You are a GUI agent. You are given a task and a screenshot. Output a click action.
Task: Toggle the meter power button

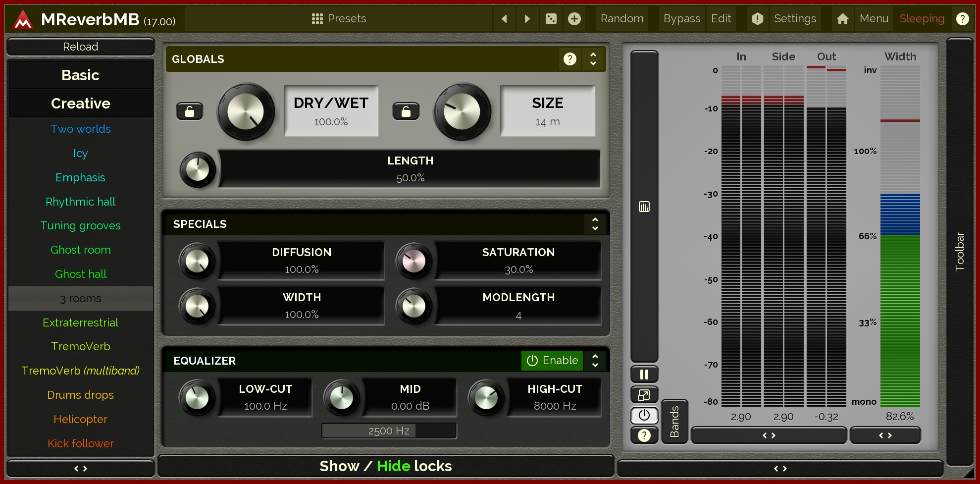[x=644, y=415]
